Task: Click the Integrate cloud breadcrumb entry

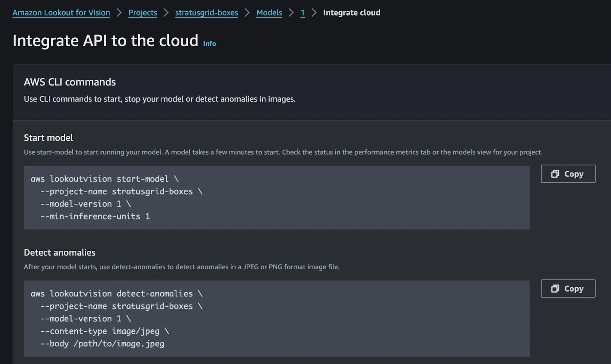Action: 351,13
